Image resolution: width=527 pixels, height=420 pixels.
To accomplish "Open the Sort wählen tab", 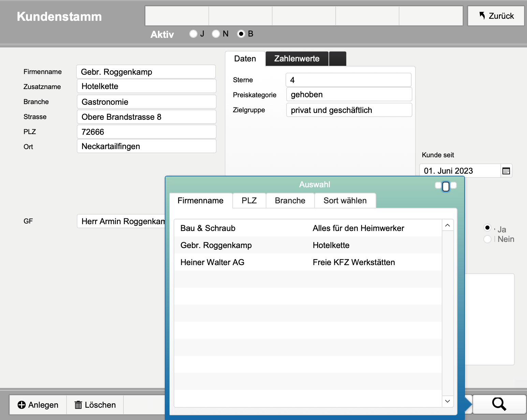I will click(345, 201).
